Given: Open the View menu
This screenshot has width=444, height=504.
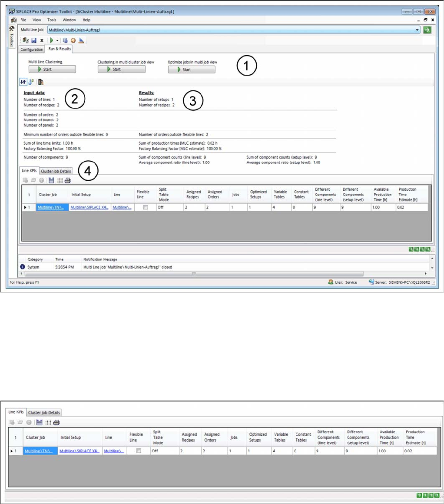Looking at the screenshot, I should 36,20.
